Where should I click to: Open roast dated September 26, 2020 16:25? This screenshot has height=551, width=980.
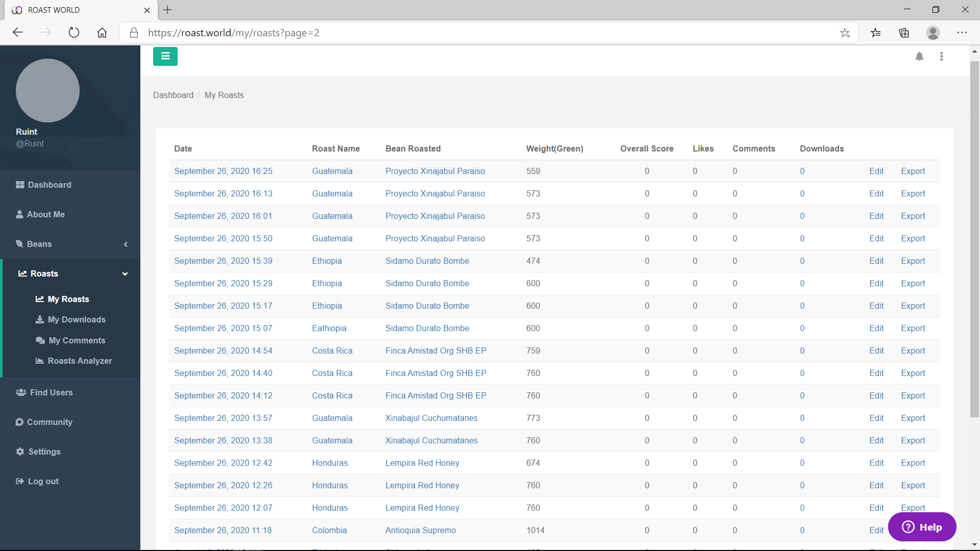pos(223,171)
